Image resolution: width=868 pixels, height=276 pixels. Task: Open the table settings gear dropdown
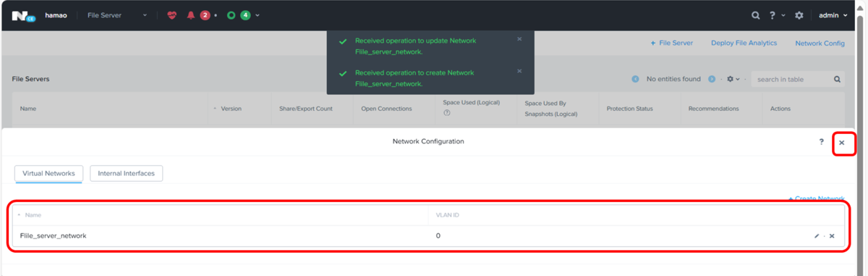pyautogui.click(x=733, y=79)
